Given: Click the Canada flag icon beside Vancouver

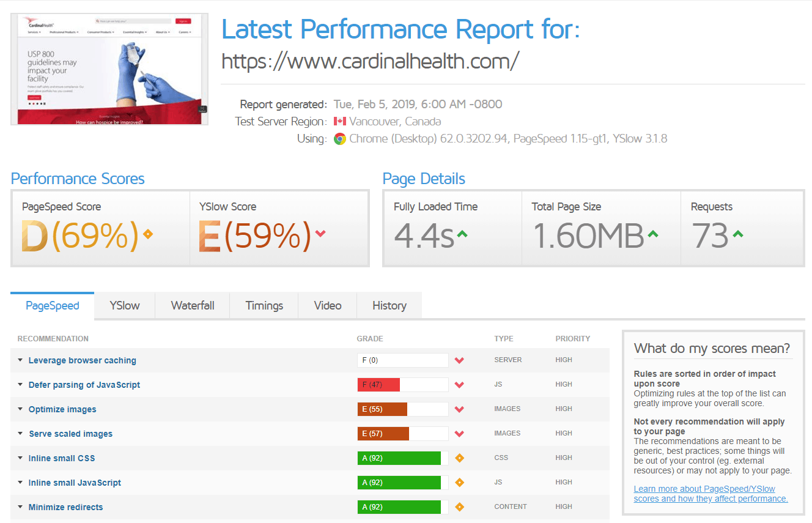Looking at the screenshot, I should point(340,121).
